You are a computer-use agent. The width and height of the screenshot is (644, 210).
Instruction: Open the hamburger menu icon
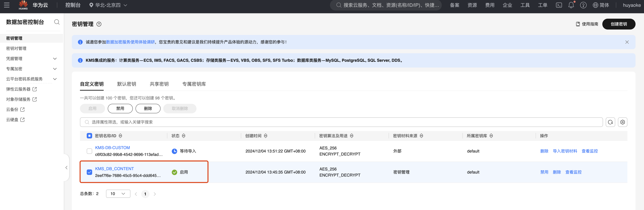pos(7,5)
